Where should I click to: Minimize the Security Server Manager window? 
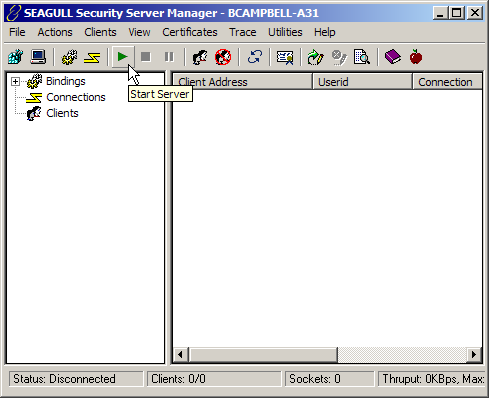click(440, 13)
